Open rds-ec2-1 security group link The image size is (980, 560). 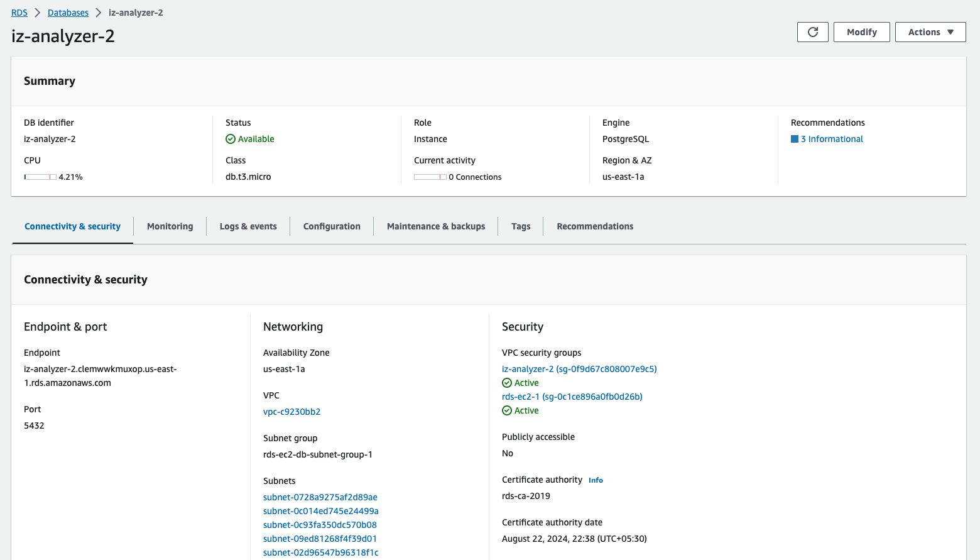coord(572,397)
